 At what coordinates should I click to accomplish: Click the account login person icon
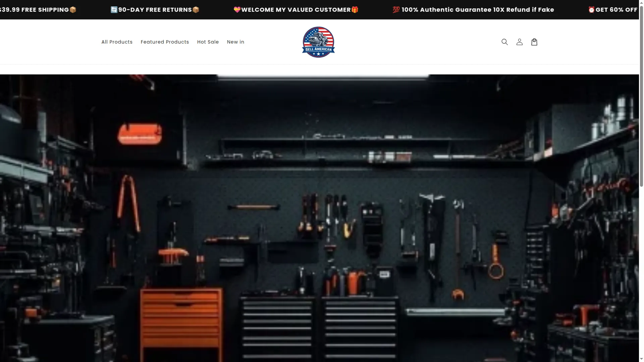pos(519,42)
